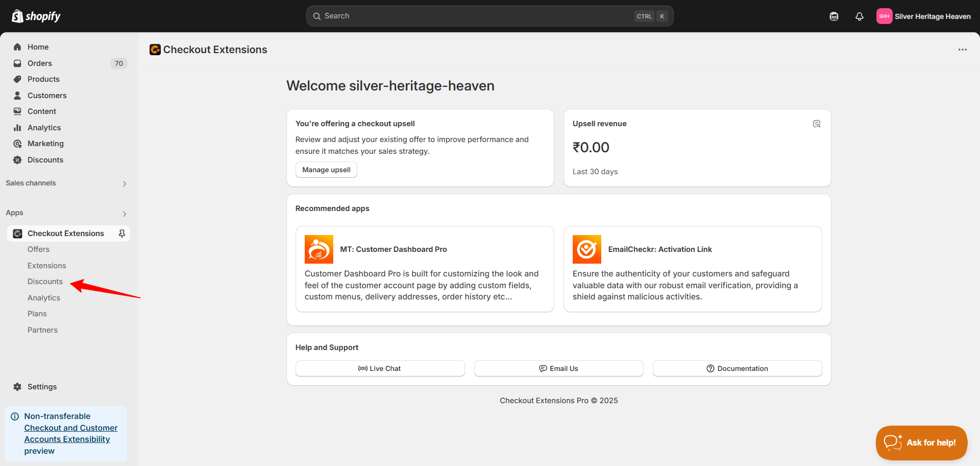Click the Ask for help! chat button

pos(922,443)
